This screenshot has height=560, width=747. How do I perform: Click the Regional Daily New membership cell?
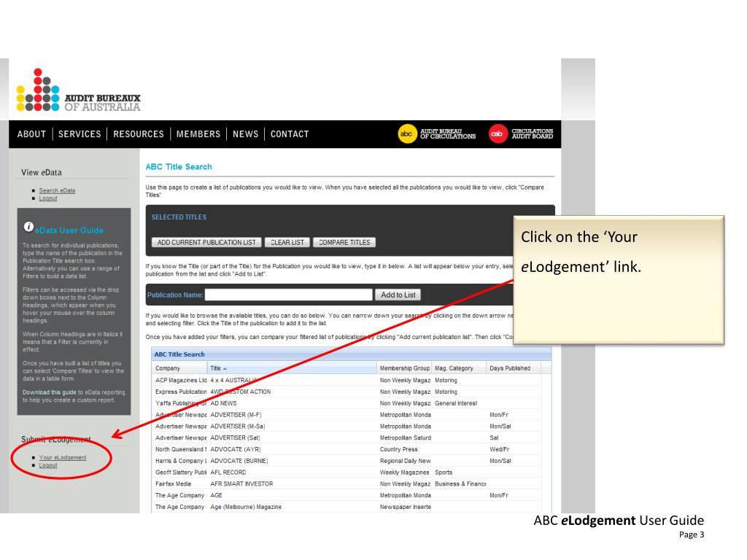[x=406, y=461]
